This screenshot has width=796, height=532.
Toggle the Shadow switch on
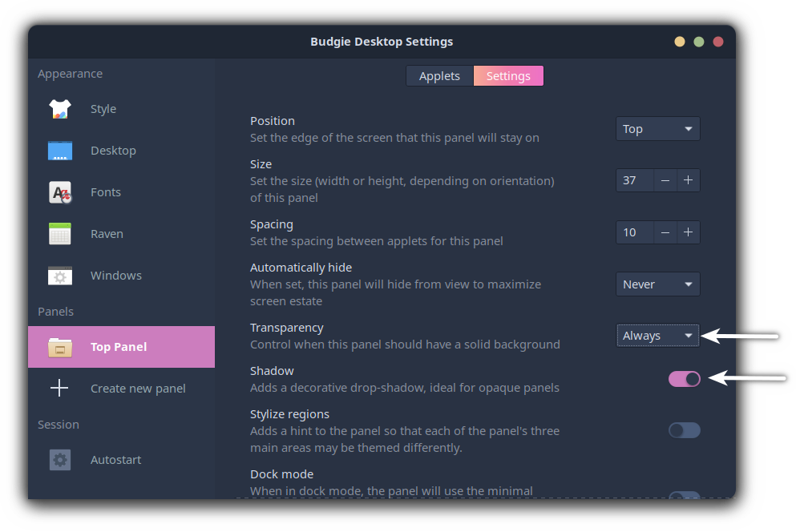coord(684,377)
